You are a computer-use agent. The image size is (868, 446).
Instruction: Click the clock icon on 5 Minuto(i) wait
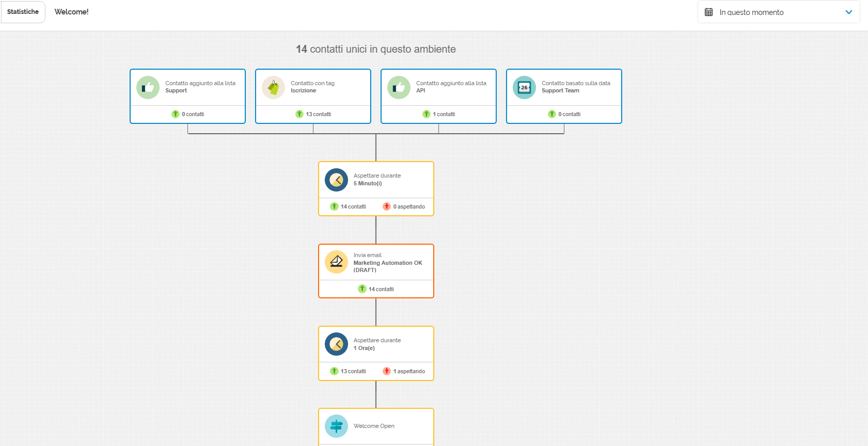(336, 180)
